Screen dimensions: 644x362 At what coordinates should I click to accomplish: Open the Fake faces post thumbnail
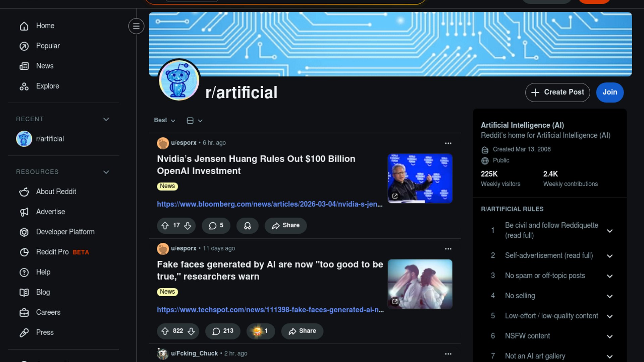420,284
